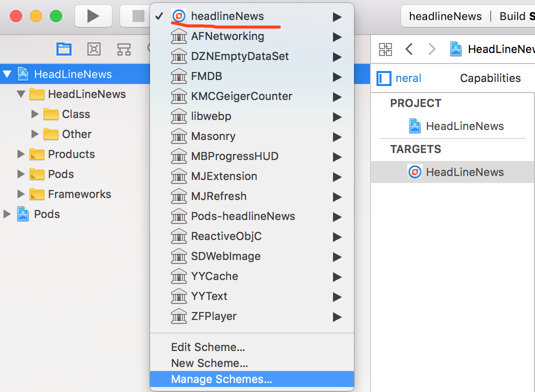
Task: Switch to the Capabilities tab
Action: tap(490, 78)
